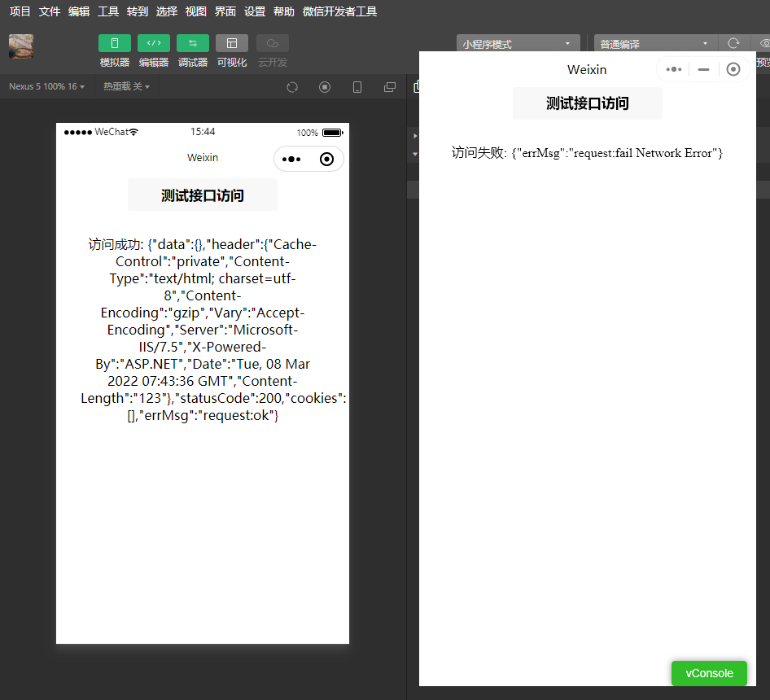Image resolution: width=770 pixels, height=700 pixels.
Task: Expand the collapsed right-pointing tree arrow
Action: [x=415, y=136]
